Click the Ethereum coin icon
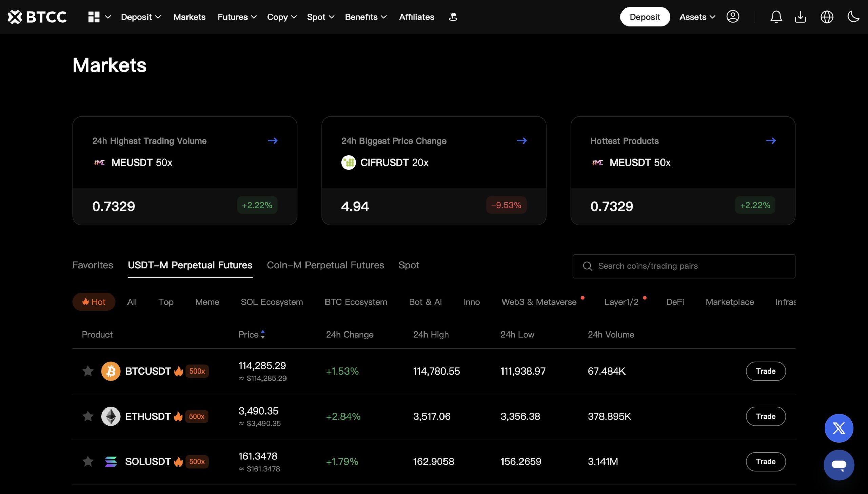 tap(111, 416)
